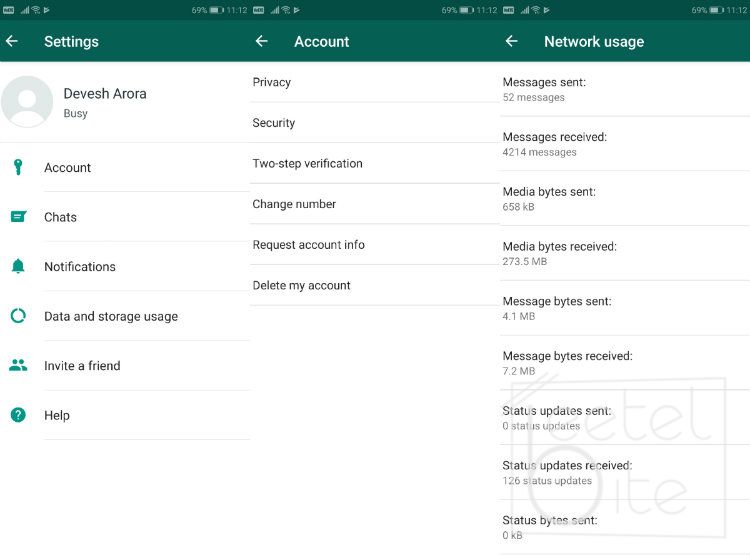The width and height of the screenshot is (750, 555).
Task: Tap the data usage circle icon
Action: pos(18,316)
